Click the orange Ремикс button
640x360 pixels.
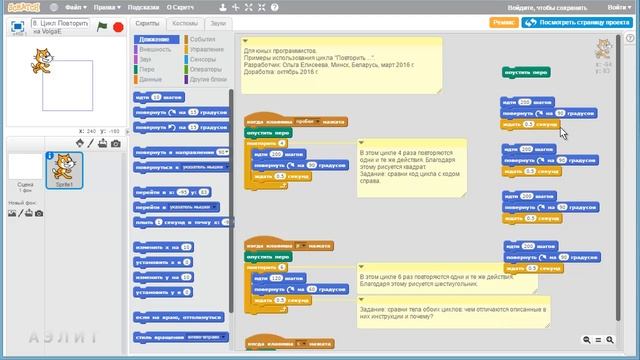point(504,22)
